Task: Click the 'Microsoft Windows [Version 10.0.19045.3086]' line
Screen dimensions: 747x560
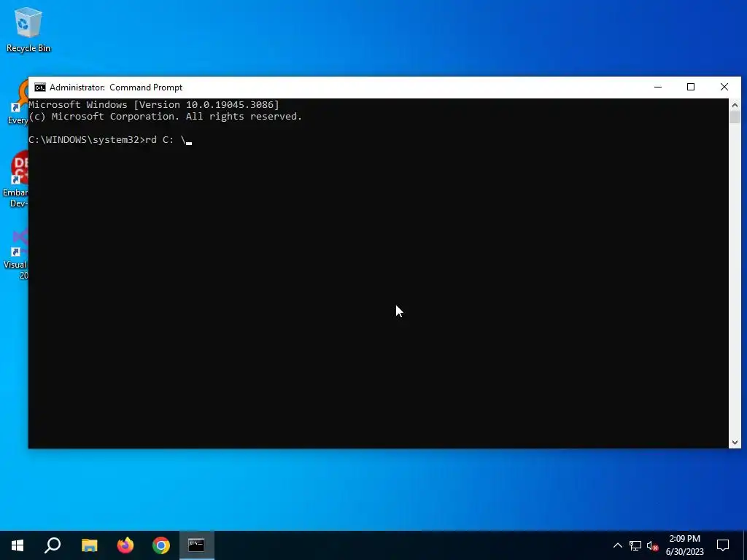Action: [x=154, y=105]
